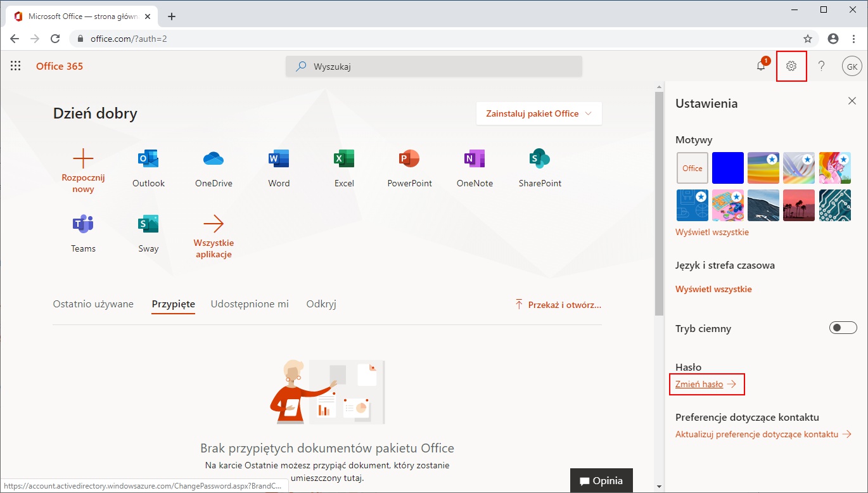The width and height of the screenshot is (868, 493).
Task: Click the Wyszukaj search field
Action: tap(434, 66)
